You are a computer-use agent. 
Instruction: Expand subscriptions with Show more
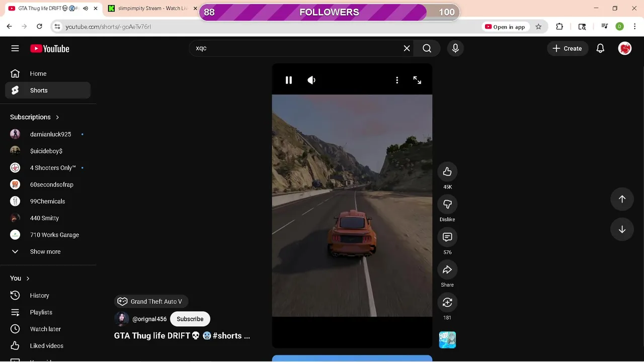tap(48, 251)
